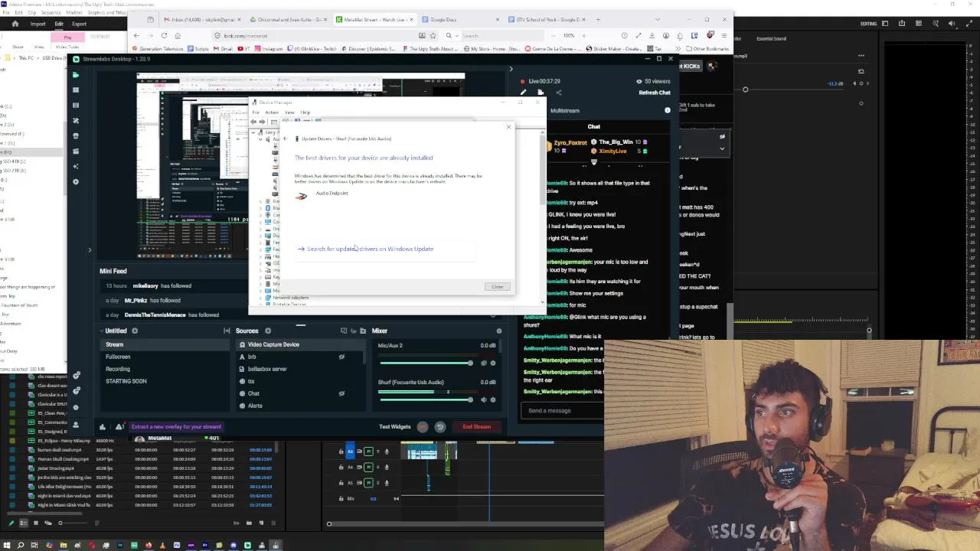
Task: Click the share icon under Live timer
Action: click(x=558, y=93)
